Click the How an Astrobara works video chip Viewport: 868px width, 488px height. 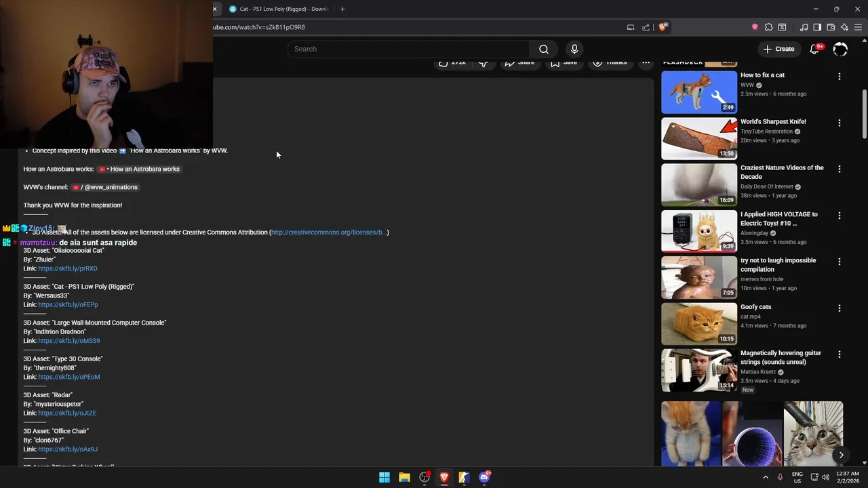139,169
